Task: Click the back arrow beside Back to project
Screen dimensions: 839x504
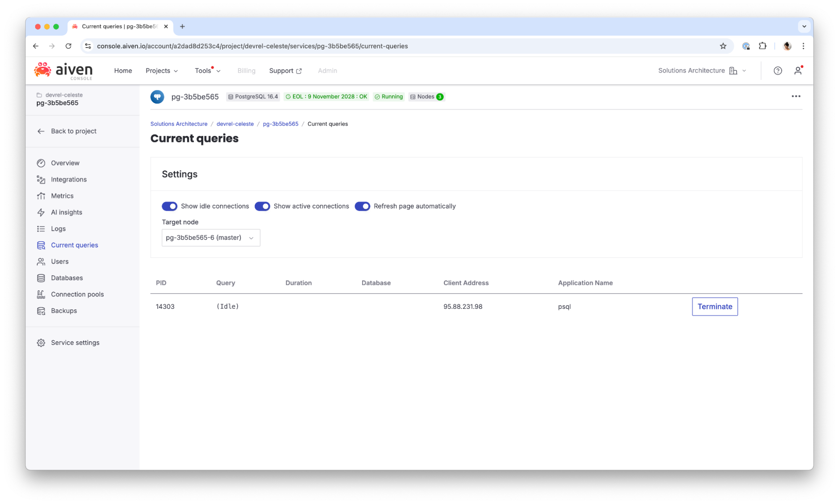Action: pos(41,131)
